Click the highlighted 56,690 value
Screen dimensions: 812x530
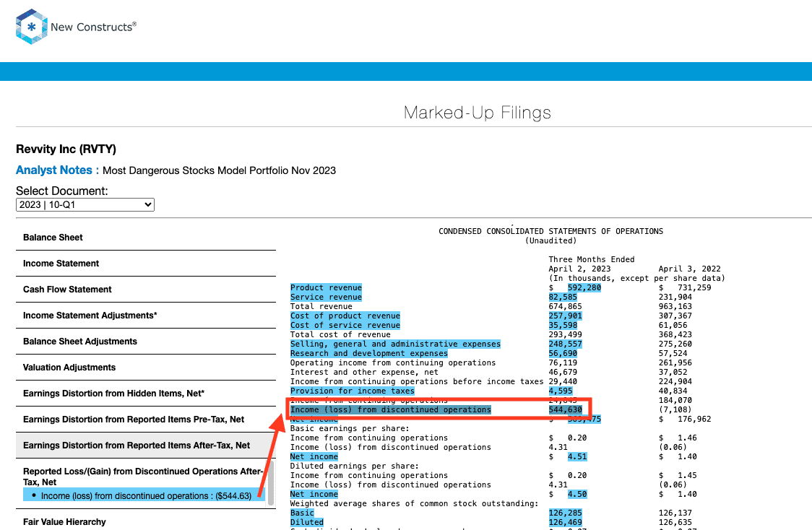(x=563, y=353)
